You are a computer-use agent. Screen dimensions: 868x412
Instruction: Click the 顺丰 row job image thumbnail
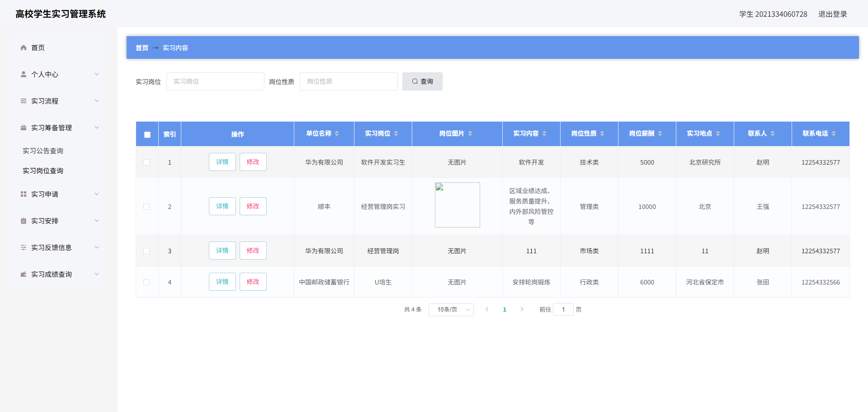(x=458, y=205)
